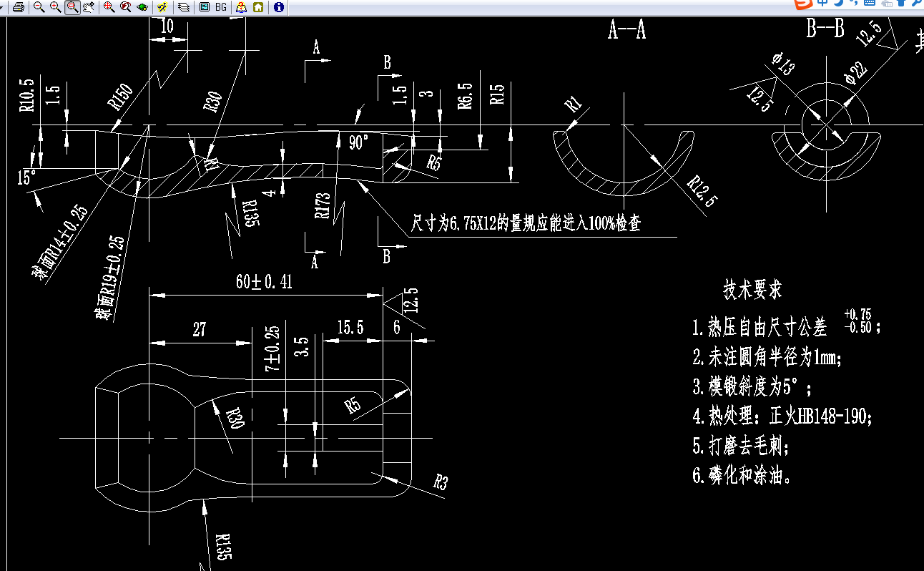Click the R1 label in section A--A
924x571 pixels.
click(574, 104)
